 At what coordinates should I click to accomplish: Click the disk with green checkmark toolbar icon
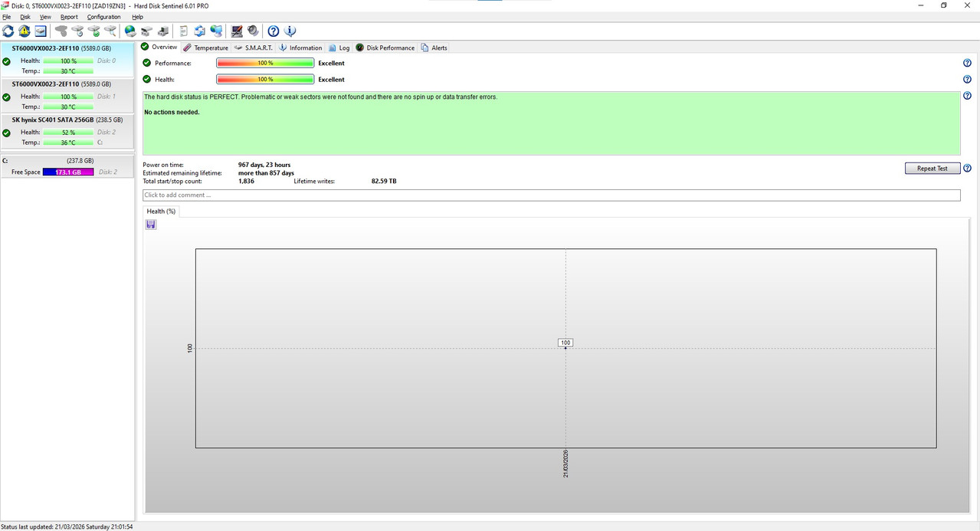(x=94, y=31)
